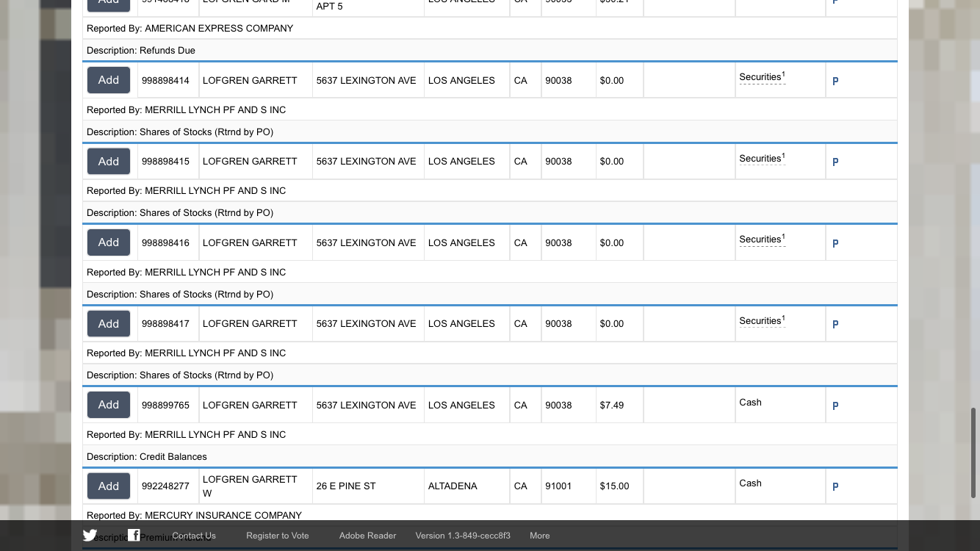980x551 pixels.
Task: Click P icon for property 998898415
Action: click(835, 162)
